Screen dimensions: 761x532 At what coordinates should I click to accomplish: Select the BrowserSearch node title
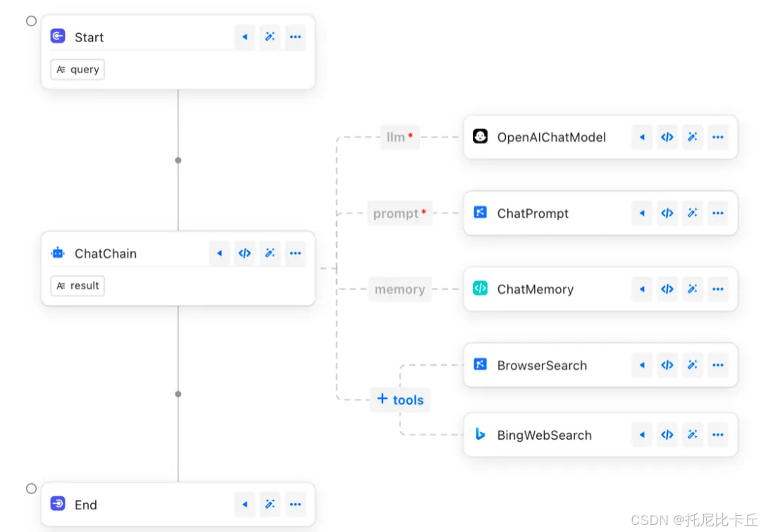(542, 366)
